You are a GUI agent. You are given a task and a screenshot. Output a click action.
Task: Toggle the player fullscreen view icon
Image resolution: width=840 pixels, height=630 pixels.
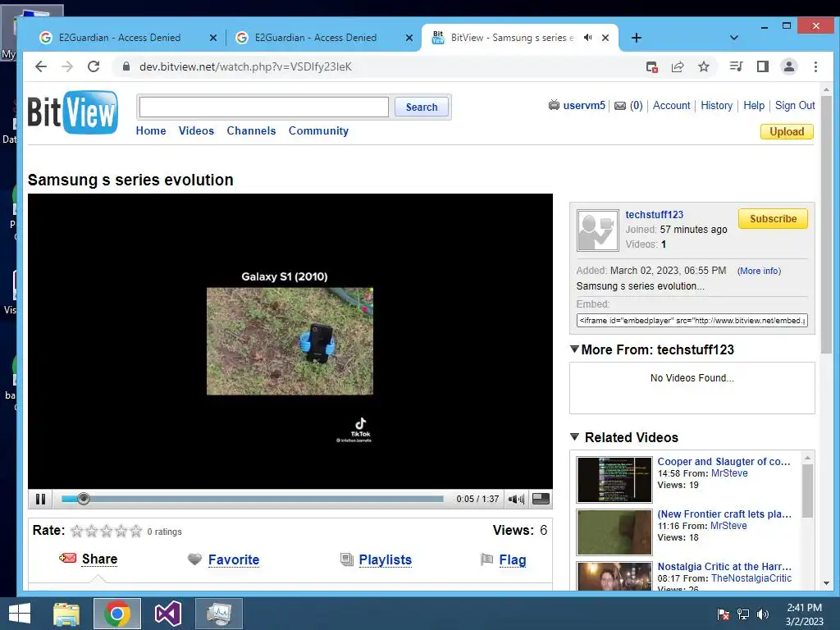click(x=541, y=499)
